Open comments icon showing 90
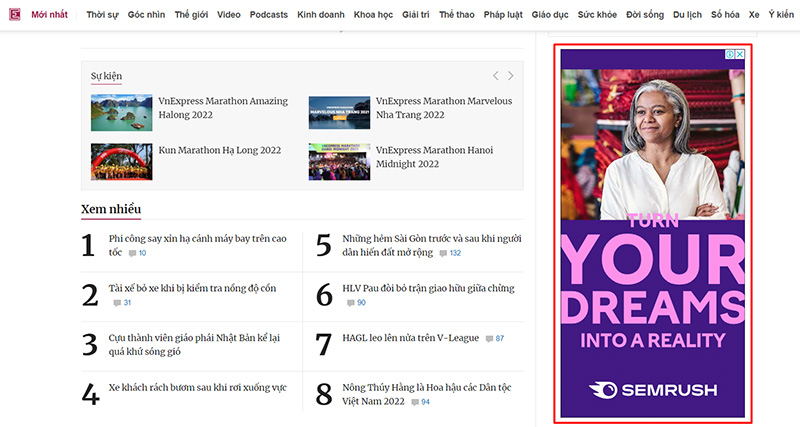The image size is (800, 427). pyautogui.click(x=351, y=303)
